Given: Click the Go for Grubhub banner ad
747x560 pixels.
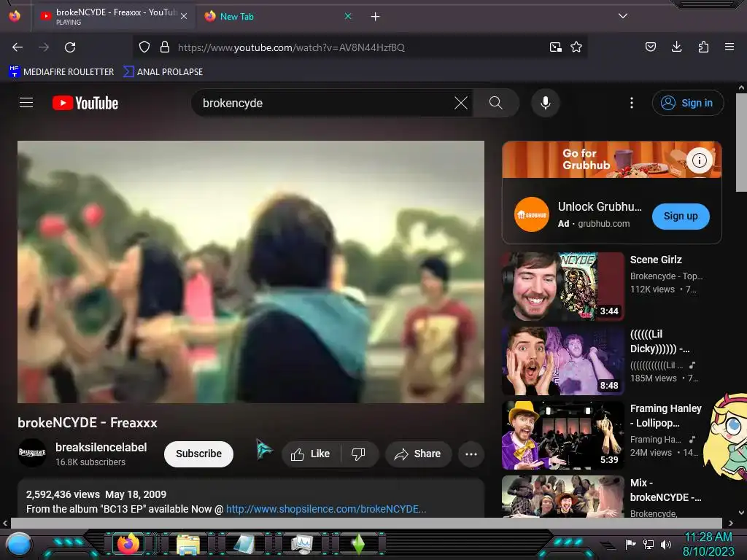Looking at the screenshot, I should [x=612, y=160].
